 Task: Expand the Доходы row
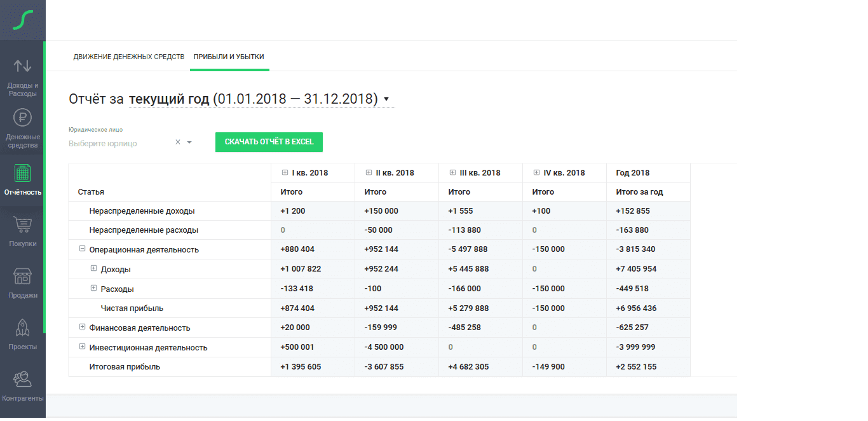tap(93, 269)
